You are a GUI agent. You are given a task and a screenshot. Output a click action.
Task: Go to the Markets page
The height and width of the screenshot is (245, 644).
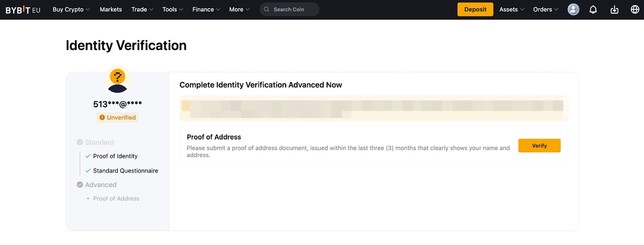[111, 10]
